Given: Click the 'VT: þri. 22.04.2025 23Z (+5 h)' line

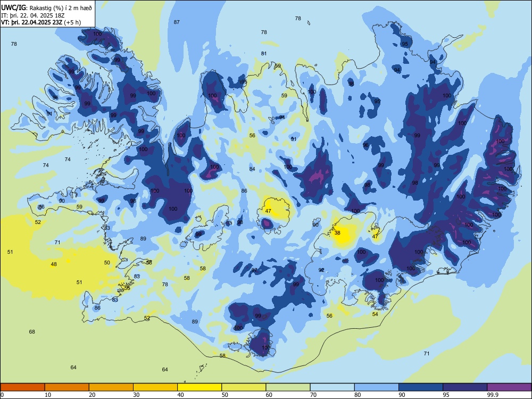Looking at the screenshot, I should pyautogui.click(x=41, y=22).
